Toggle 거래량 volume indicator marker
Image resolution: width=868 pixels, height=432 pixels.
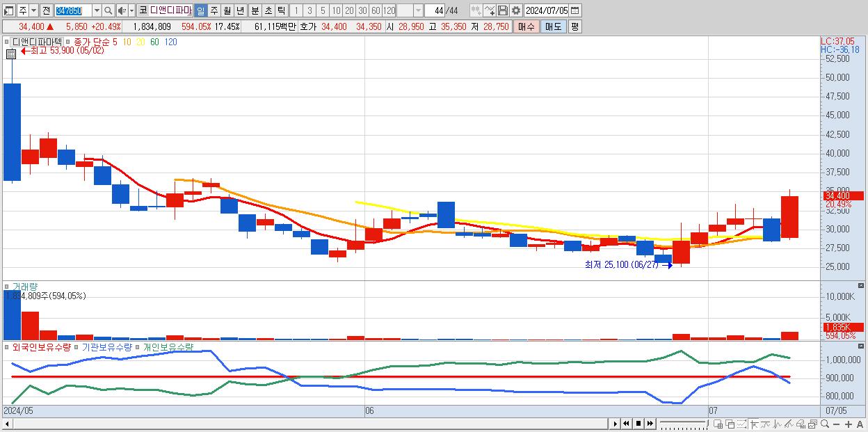tap(8, 287)
